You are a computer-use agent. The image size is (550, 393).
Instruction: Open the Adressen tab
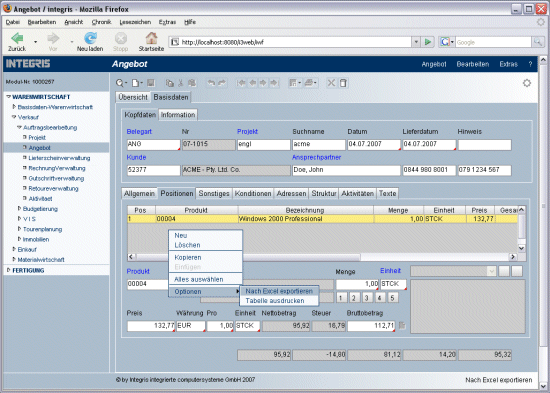[x=291, y=193]
